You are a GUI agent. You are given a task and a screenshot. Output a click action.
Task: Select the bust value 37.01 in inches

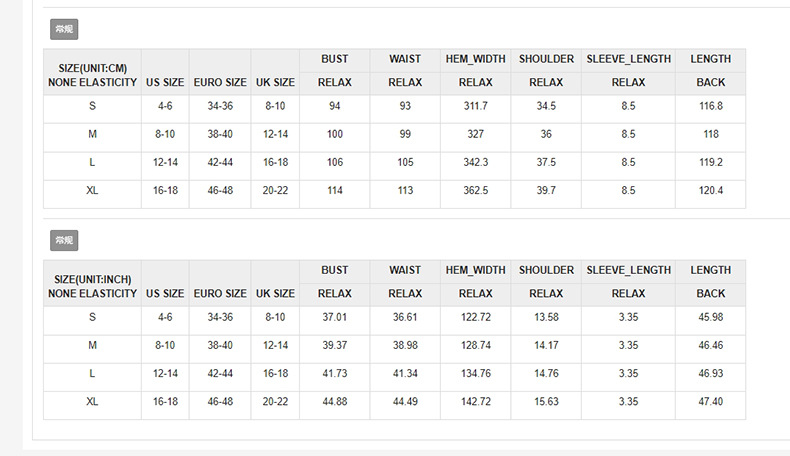[x=335, y=317]
